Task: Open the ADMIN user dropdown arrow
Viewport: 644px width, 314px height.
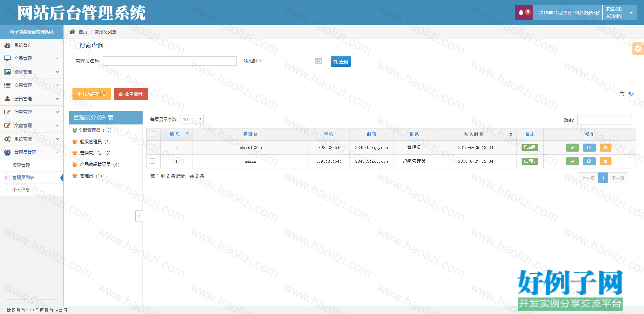Action: click(x=631, y=13)
